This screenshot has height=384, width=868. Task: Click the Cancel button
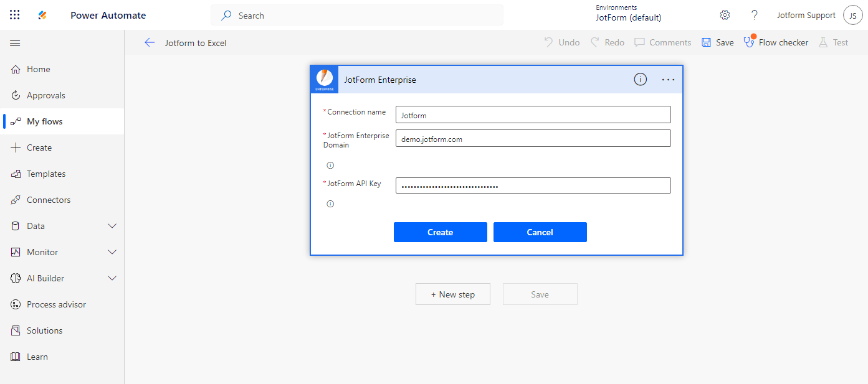click(540, 232)
